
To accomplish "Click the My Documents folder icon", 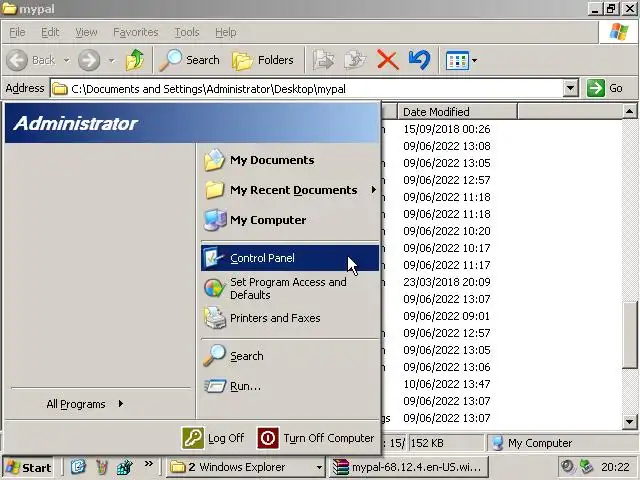I will tap(214, 160).
